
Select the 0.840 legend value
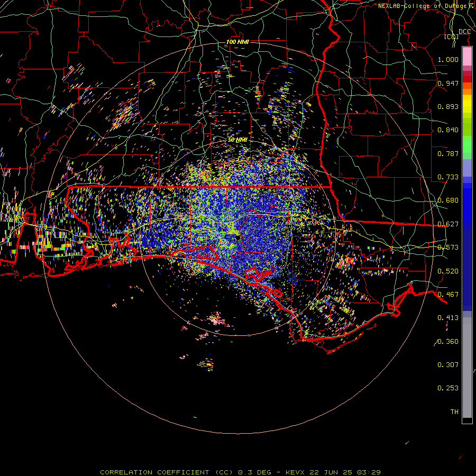(x=448, y=130)
